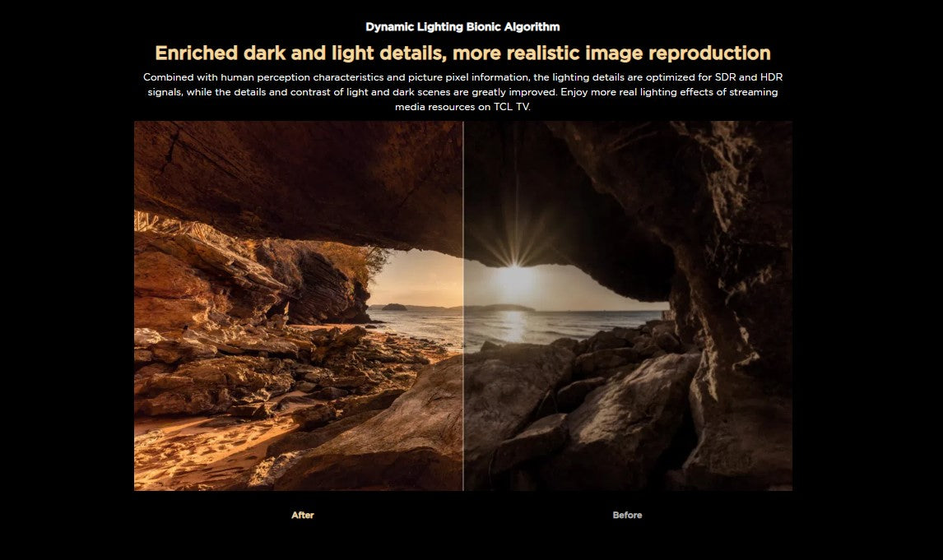The height and width of the screenshot is (560, 943).
Task: Click the description paragraph's first line
Action: click(462, 77)
